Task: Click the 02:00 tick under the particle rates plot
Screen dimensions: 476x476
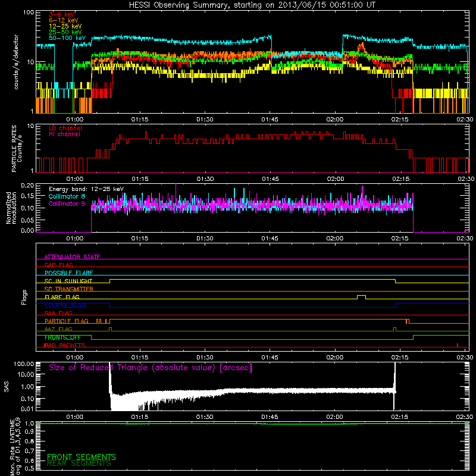Action: point(336,179)
